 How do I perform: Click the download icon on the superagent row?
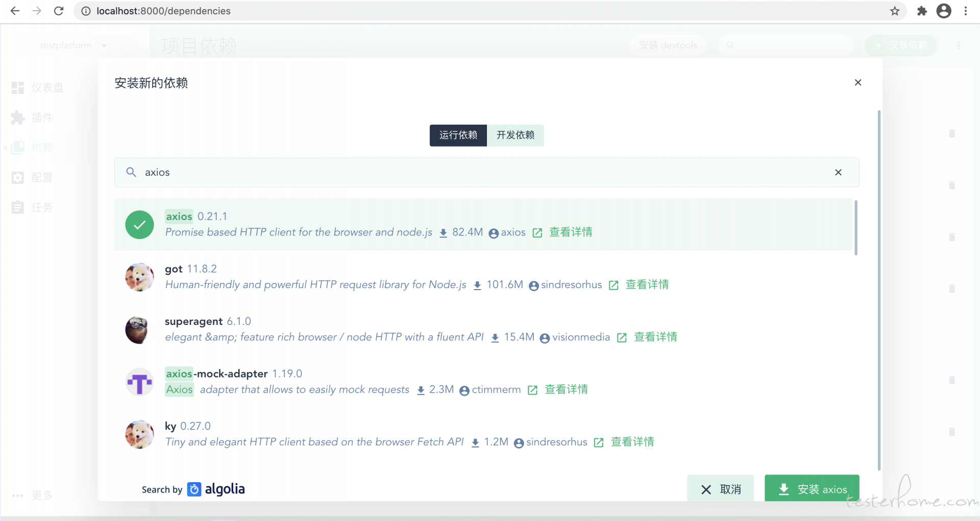pyautogui.click(x=495, y=338)
